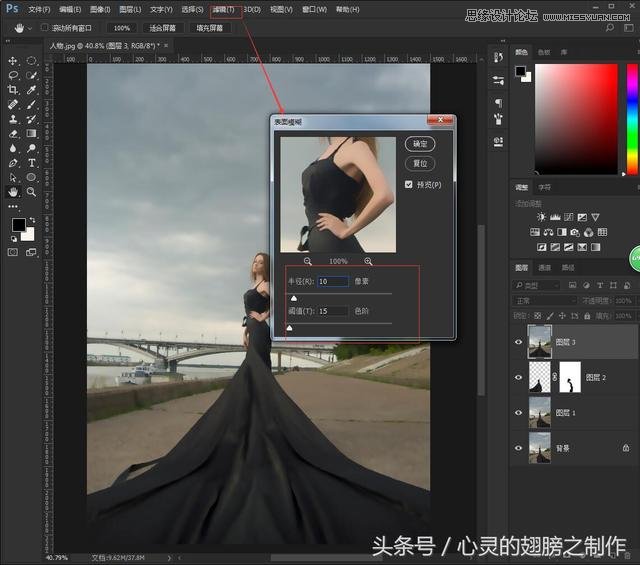Hide layer 图层 1 eye icon

click(x=518, y=413)
